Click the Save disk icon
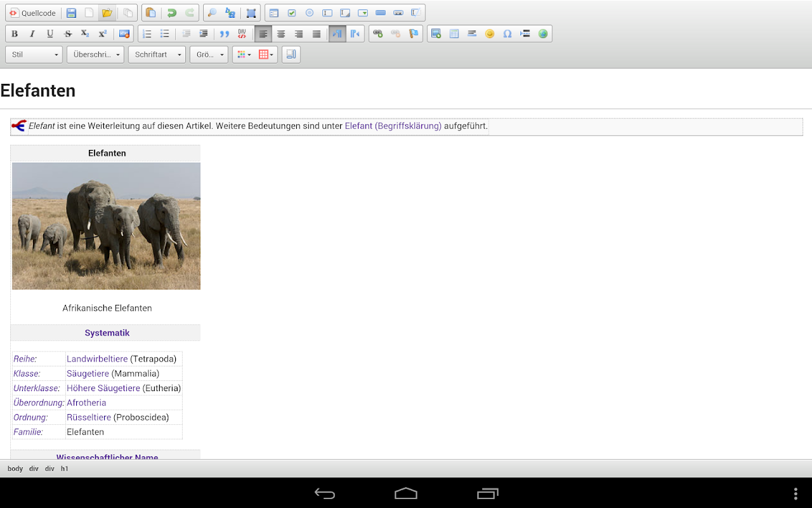This screenshot has width=812, height=508. 72,13
